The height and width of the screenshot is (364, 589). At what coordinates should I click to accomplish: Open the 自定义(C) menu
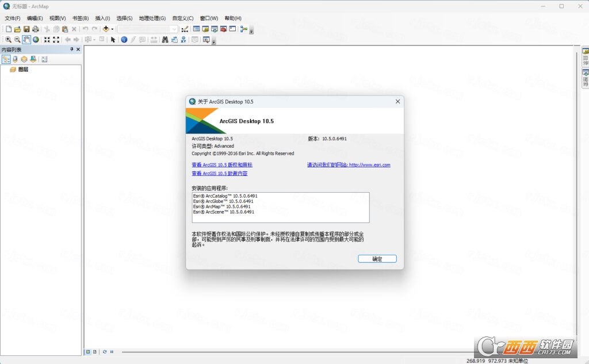click(182, 18)
